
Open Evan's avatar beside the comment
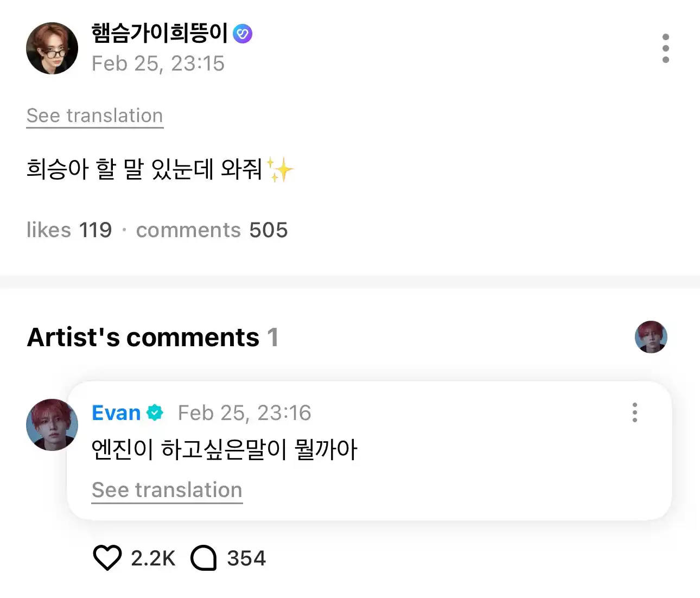click(x=52, y=425)
